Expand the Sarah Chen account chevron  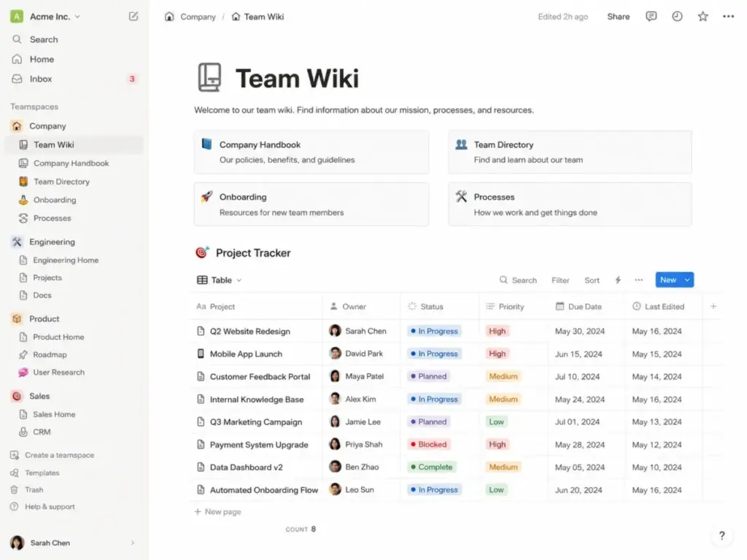133,542
